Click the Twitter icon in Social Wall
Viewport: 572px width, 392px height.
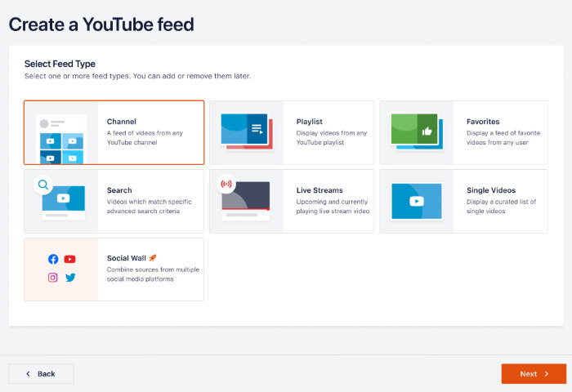70,278
